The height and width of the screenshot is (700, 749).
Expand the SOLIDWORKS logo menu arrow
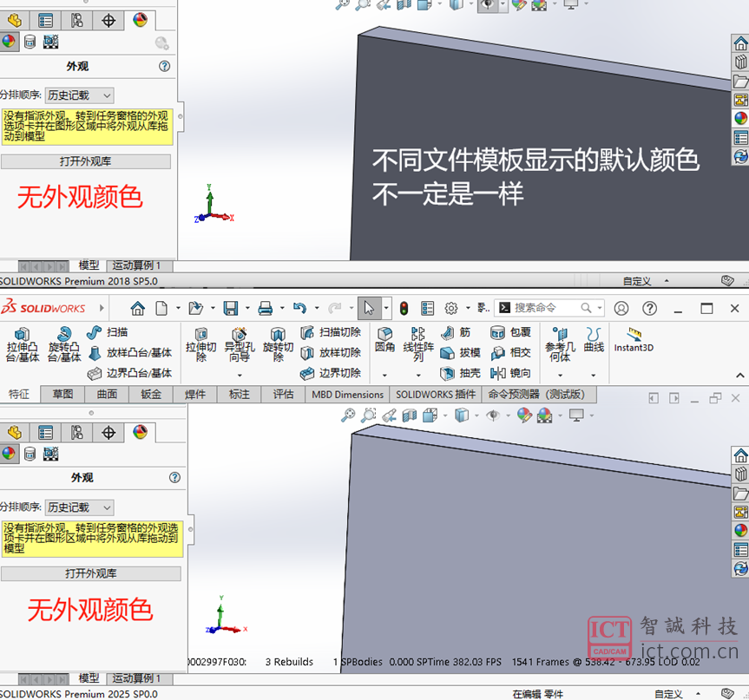(102, 308)
